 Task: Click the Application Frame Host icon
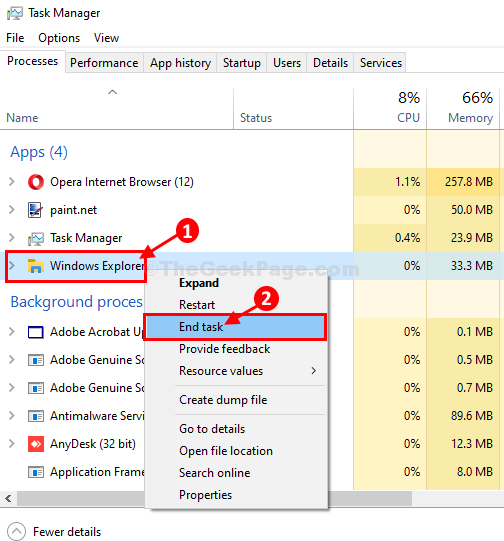click(36, 472)
